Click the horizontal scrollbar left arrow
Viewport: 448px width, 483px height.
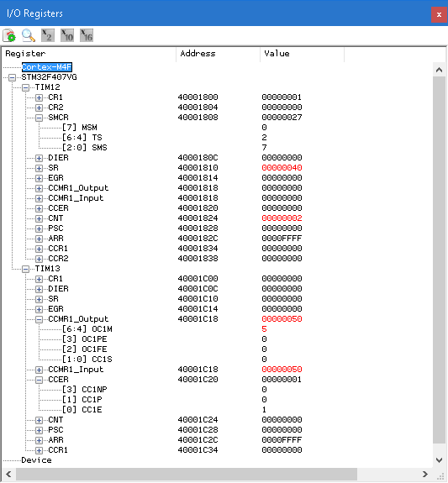[x=8, y=475]
